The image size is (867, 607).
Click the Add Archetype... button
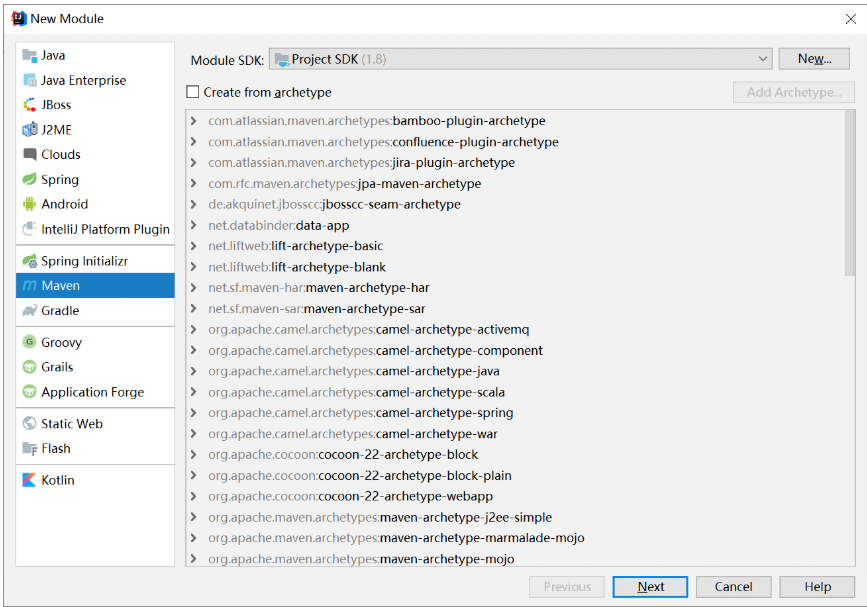794,92
